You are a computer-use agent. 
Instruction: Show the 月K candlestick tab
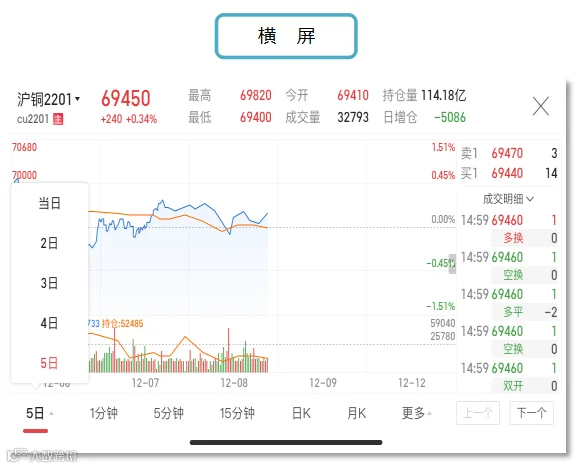(x=356, y=413)
